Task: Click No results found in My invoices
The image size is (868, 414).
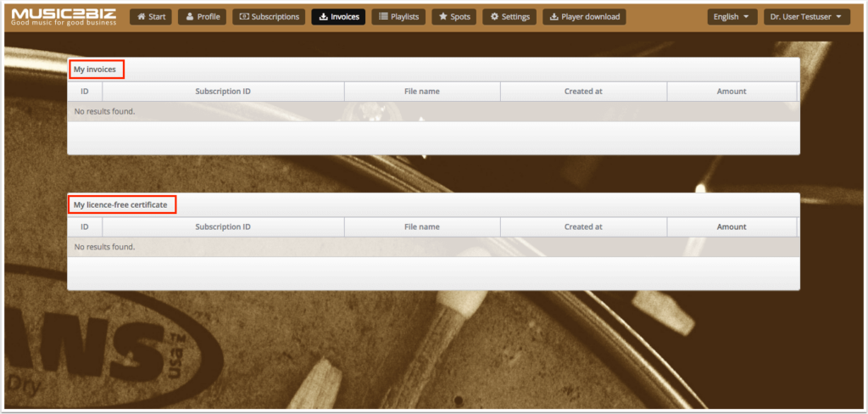Action: [x=104, y=111]
